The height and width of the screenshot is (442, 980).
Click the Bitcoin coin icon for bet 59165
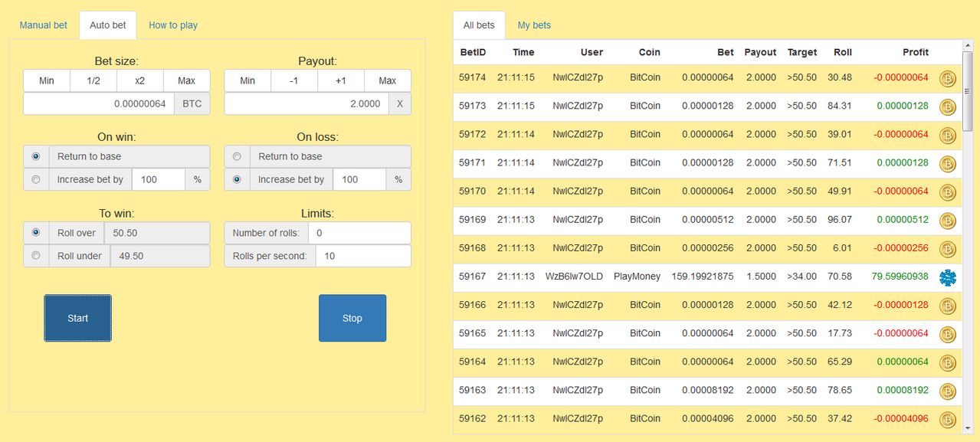click(948, 335)
